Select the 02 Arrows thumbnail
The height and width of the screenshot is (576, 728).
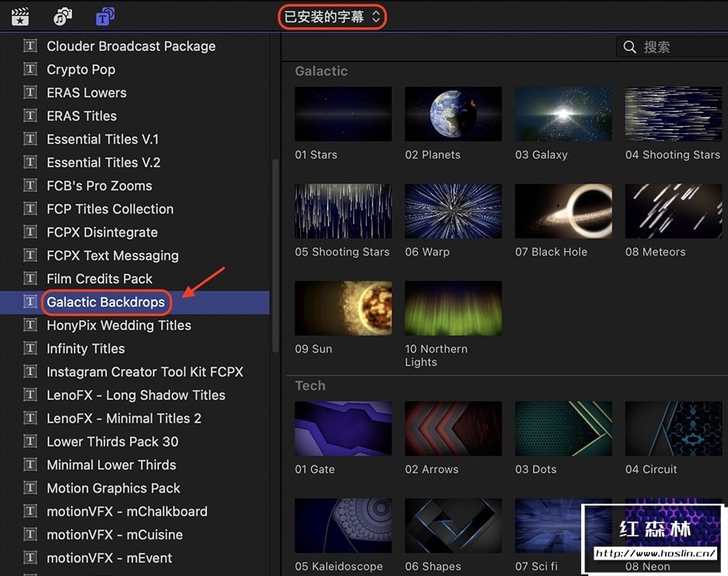453,428
